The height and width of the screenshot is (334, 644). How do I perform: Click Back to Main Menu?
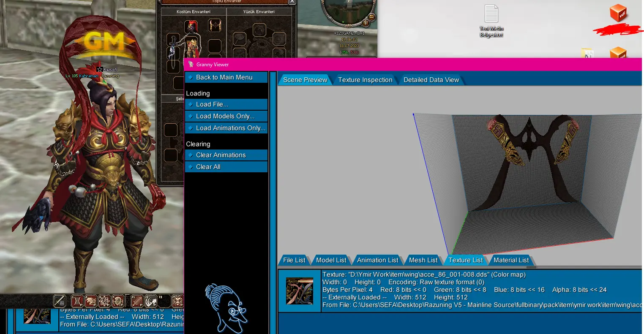[226, 77]
